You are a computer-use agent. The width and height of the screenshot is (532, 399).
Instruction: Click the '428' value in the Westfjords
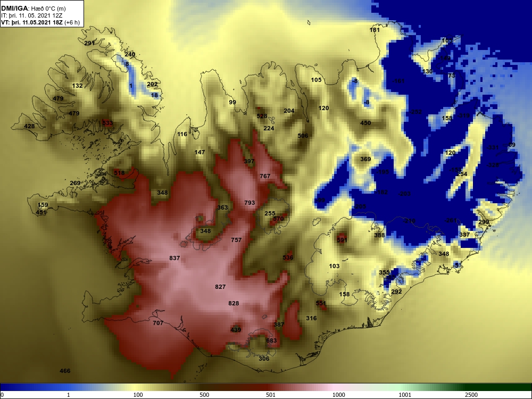pyautogui.click(x=29, y=127)
